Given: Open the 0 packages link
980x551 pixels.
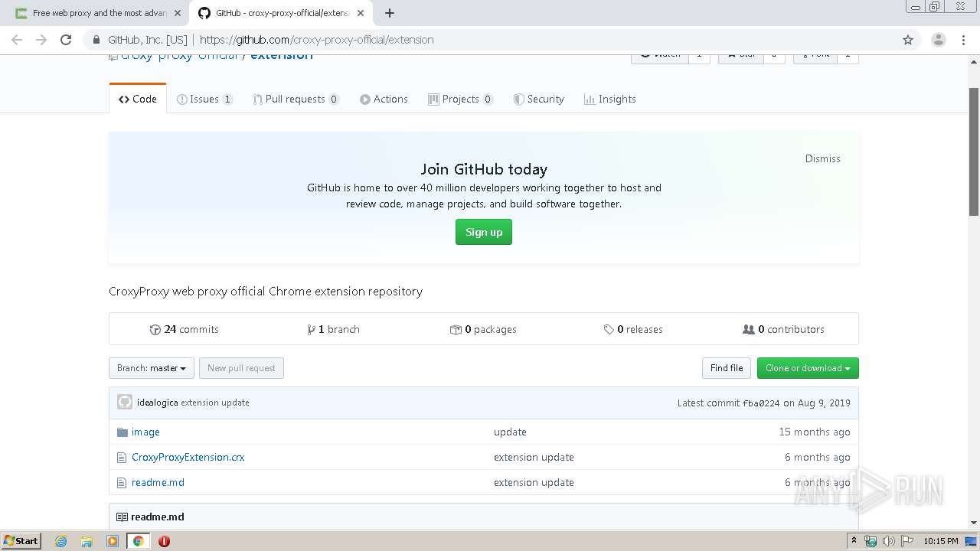Looking at the screenshot, I should point(483,329).
